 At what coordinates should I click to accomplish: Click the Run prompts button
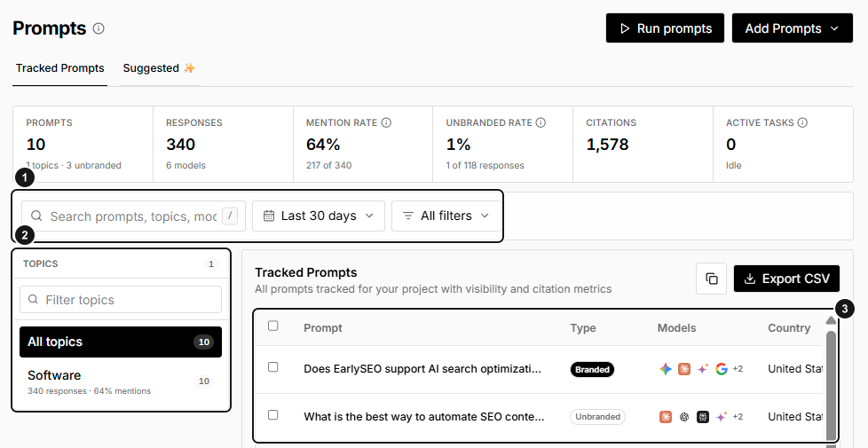(x=665, y=28)
